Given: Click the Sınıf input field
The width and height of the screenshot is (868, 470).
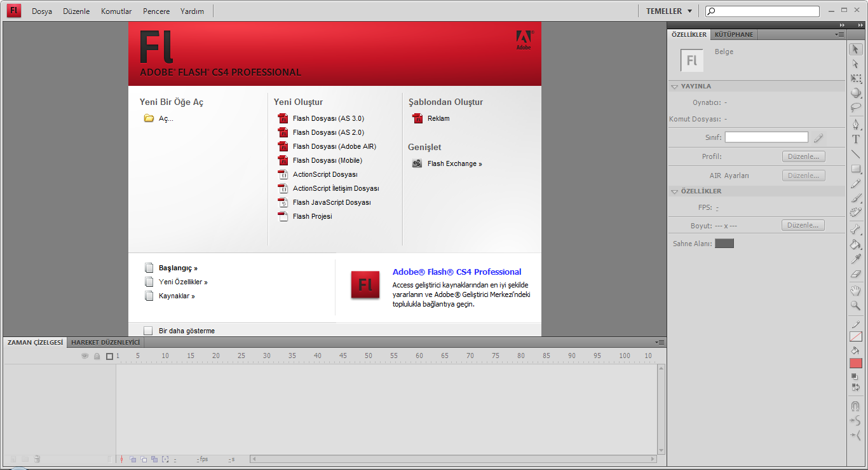Looking at the screenshot, I should click(x=766, y=137).
